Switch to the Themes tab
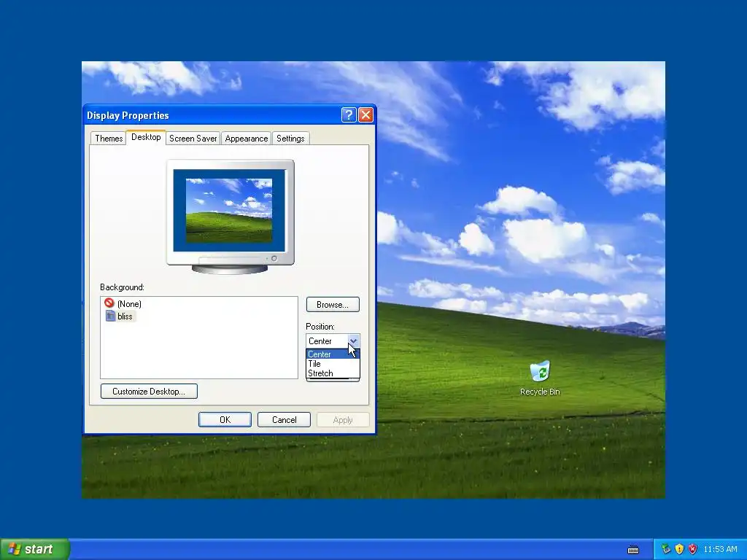Image resolution: width=747 pixels, height=560 pixels. coord(109,139)
